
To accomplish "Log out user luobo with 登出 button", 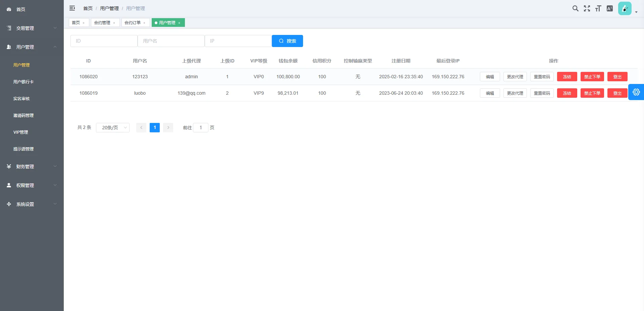I will pos(617,93).
